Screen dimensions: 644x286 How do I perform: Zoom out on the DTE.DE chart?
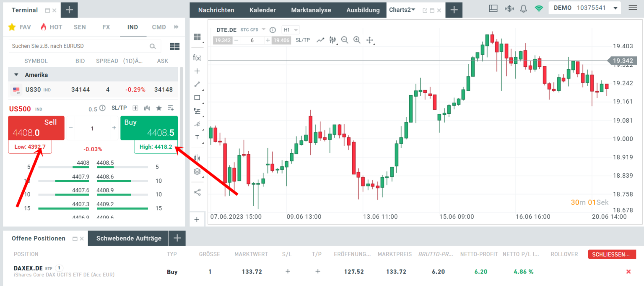(344, 40)
